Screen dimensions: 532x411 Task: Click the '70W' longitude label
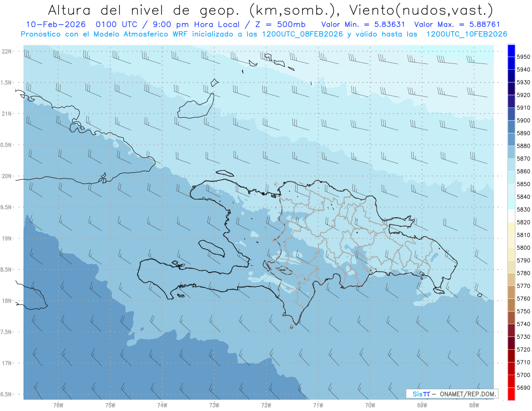click(370, 405)
